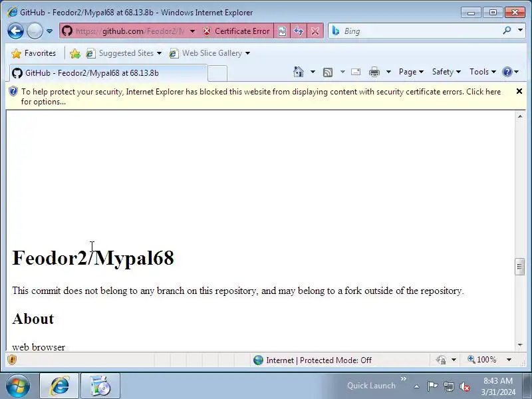The width and height of the screenshot is (532, 399).
Task: Open the Suggested Sites favorites link
Action: [x=124, y=53]
